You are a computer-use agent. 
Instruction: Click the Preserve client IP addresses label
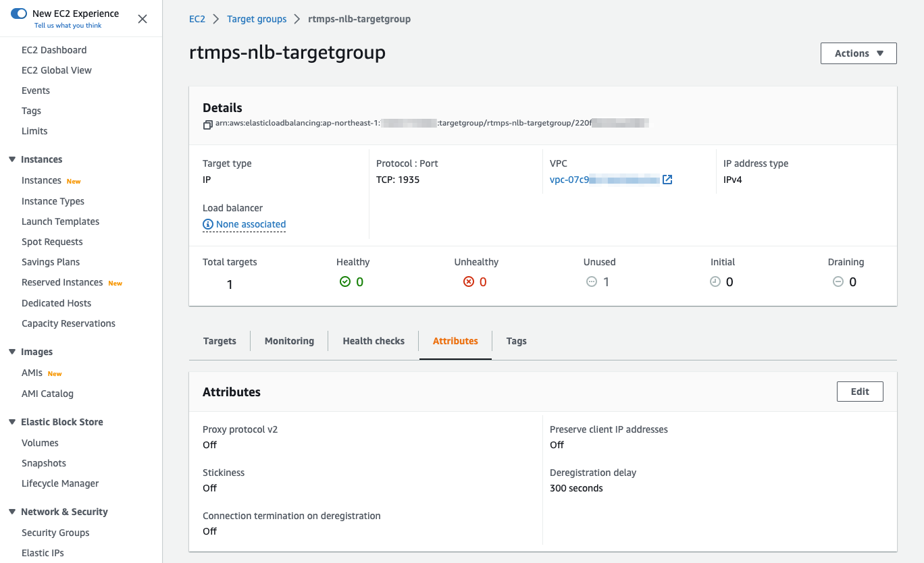pos(609,429)
